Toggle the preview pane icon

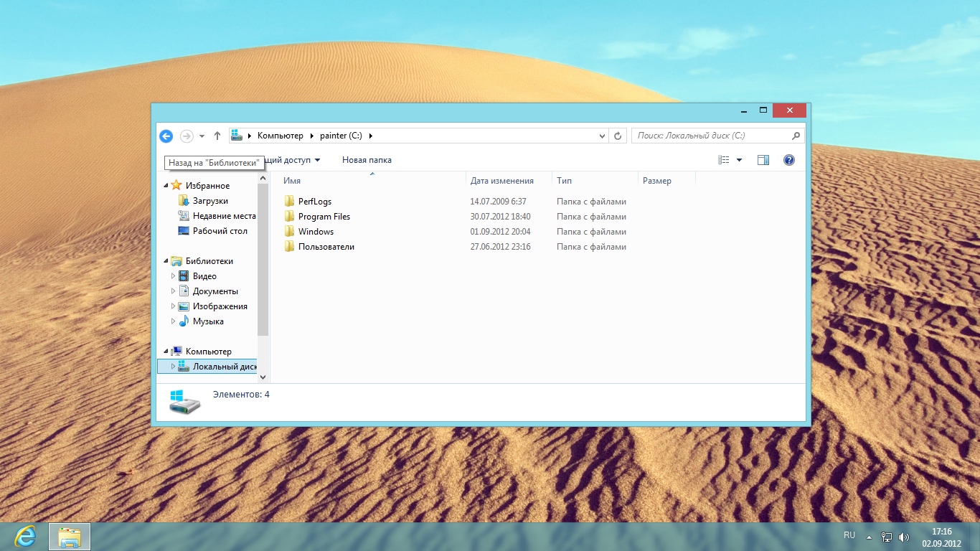pos(763,160)
